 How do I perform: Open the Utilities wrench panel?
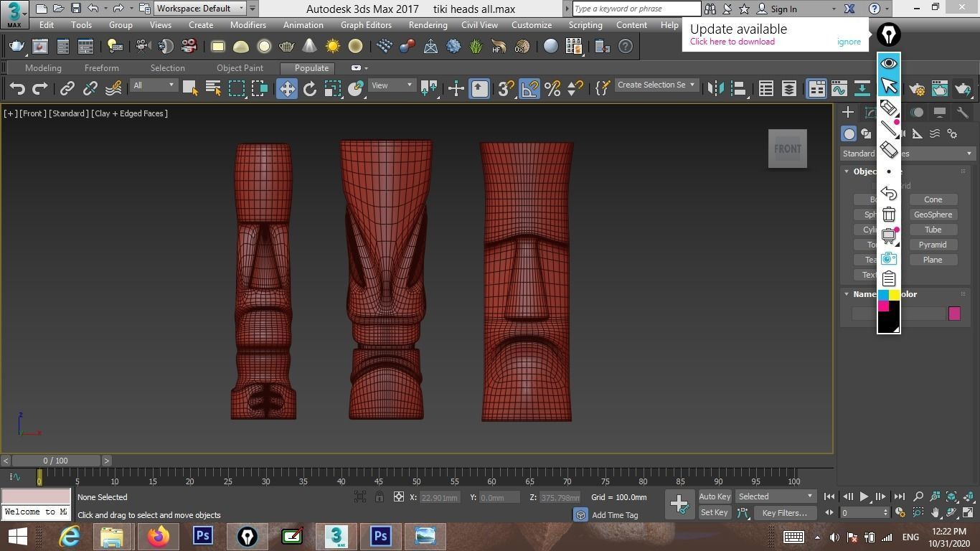pyautogui.click(x=963, y=113)
